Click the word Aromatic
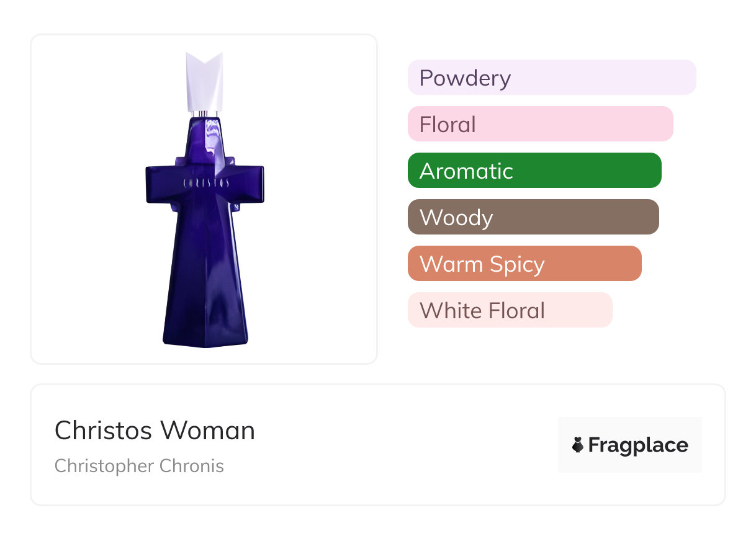Screen dimensions: 756x536 pyautogui.click(x=466, y=171)
